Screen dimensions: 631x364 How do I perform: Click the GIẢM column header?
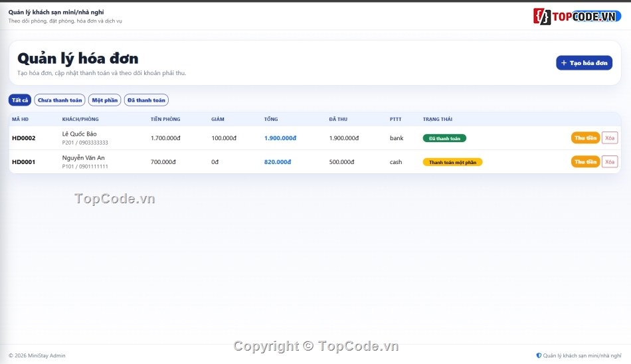[x=218, y=119]
